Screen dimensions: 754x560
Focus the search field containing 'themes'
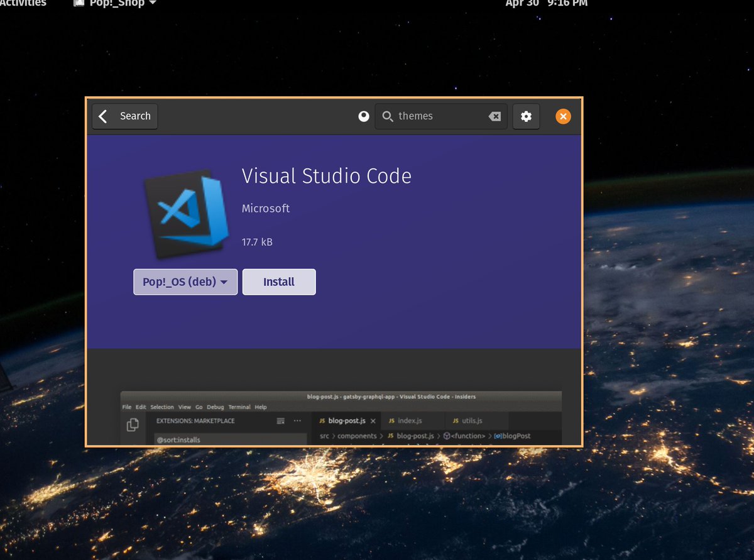(441, 116)
